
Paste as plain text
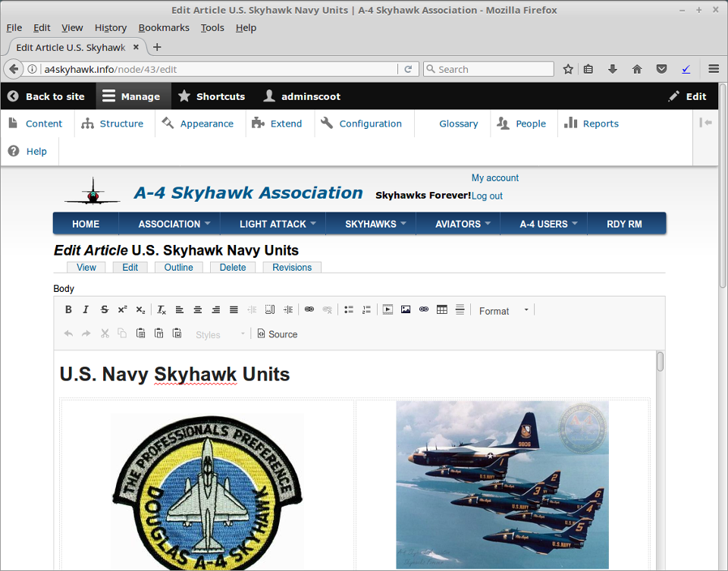pyautogui.click(x=158, y=334)
